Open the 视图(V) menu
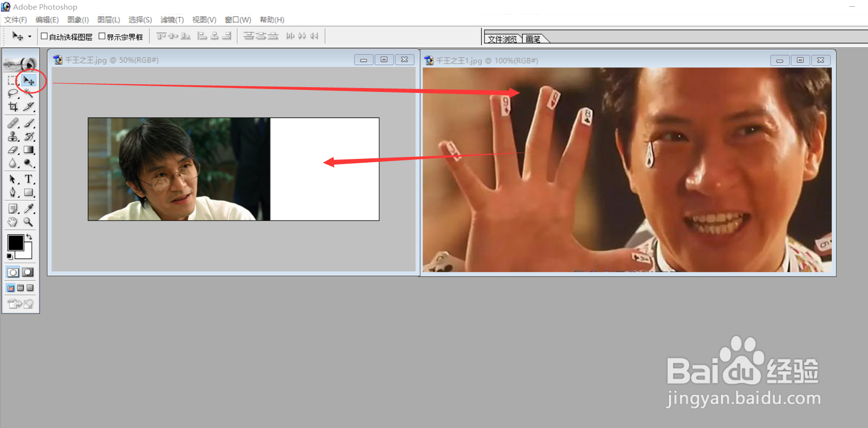This screenshot has height=428, width=868. 204,20
